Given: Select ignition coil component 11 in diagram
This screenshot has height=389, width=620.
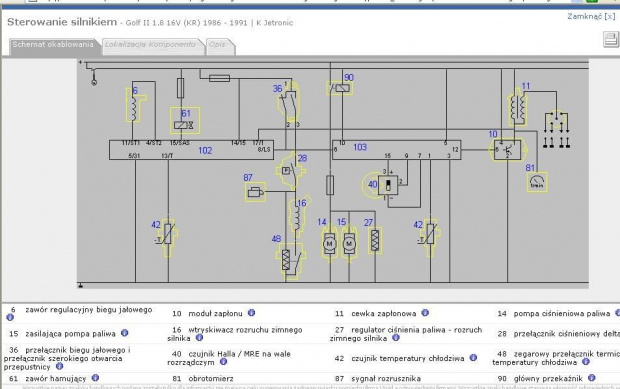Looking at the screenshot, I should tap(518, 108).
